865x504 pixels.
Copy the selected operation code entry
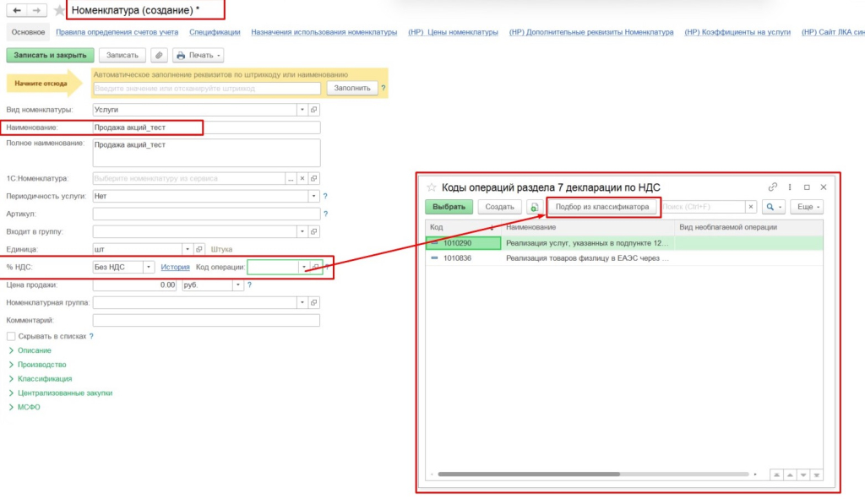pos(534,207)
